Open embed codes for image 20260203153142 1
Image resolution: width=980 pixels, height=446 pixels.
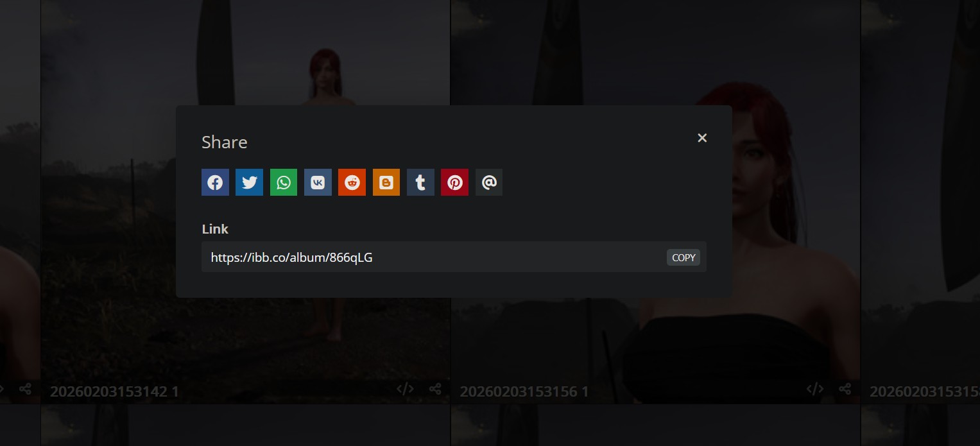pos(405,388)
